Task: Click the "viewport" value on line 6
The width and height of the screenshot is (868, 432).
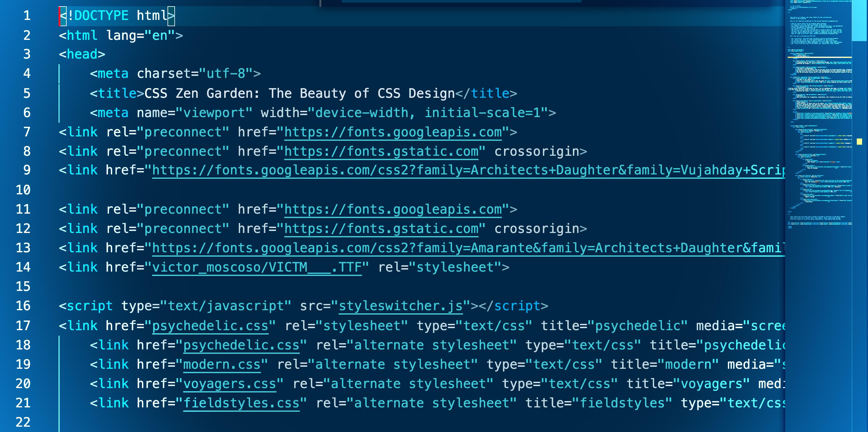Action: point(214,113)
